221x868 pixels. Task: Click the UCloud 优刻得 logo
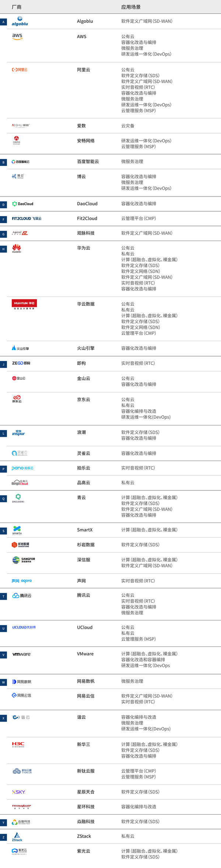click(24, 627)
